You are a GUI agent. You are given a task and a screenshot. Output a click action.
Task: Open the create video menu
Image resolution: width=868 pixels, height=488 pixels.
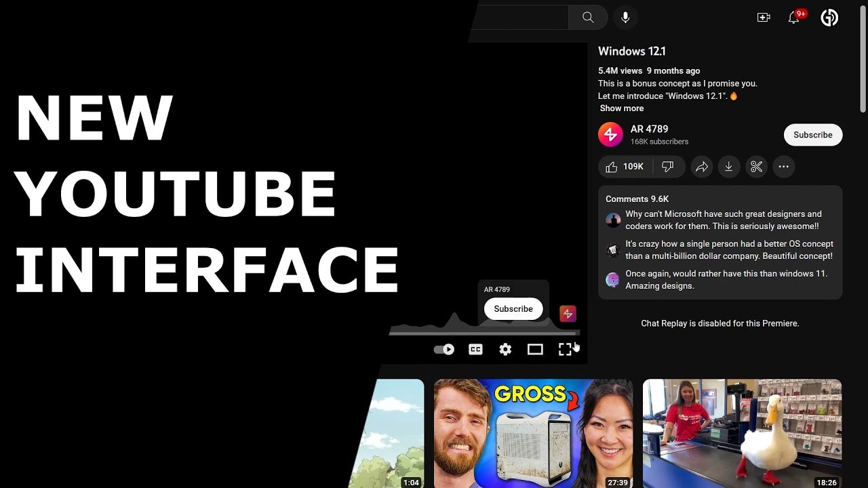pyautogui.click(x=764, y=18)
